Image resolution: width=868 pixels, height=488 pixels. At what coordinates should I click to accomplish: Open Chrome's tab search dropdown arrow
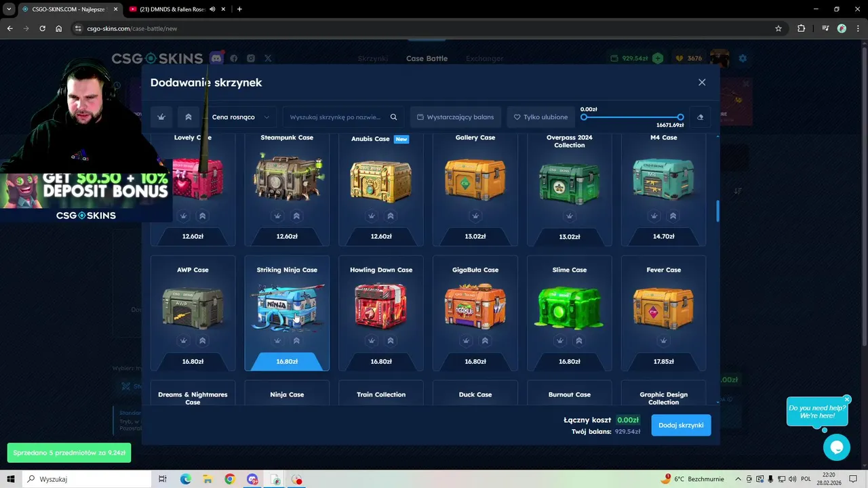(x=9, y=9)
